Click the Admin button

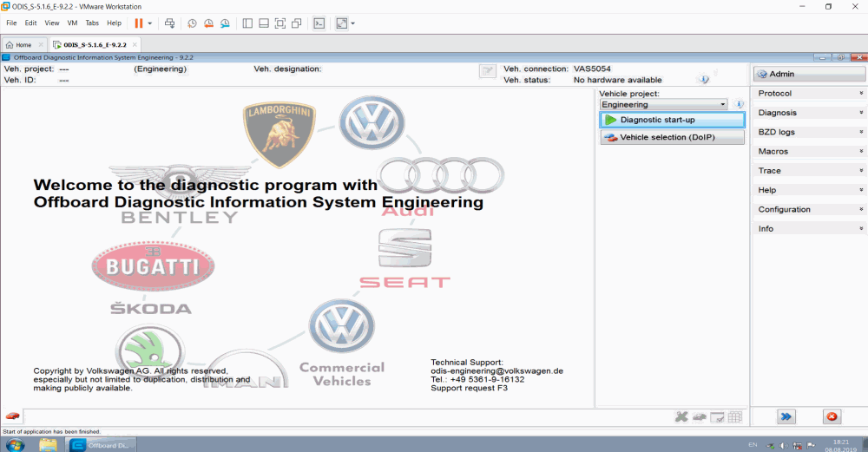[x=809, y=74]
